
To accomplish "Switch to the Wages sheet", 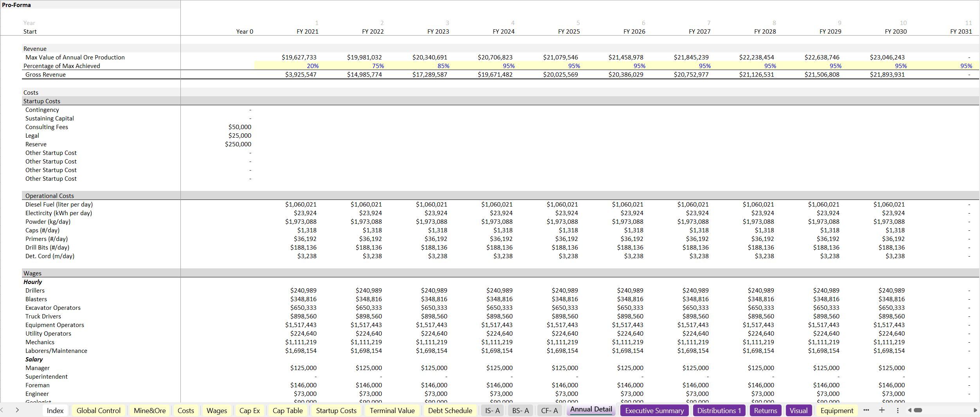I will pos(217,411).
